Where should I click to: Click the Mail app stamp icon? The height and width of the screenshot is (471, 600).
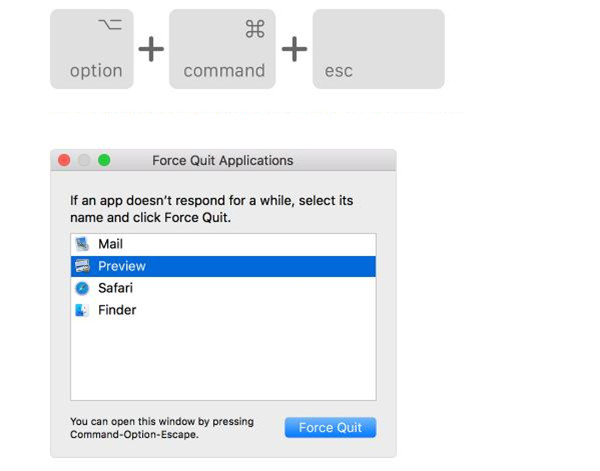point(81,244)
